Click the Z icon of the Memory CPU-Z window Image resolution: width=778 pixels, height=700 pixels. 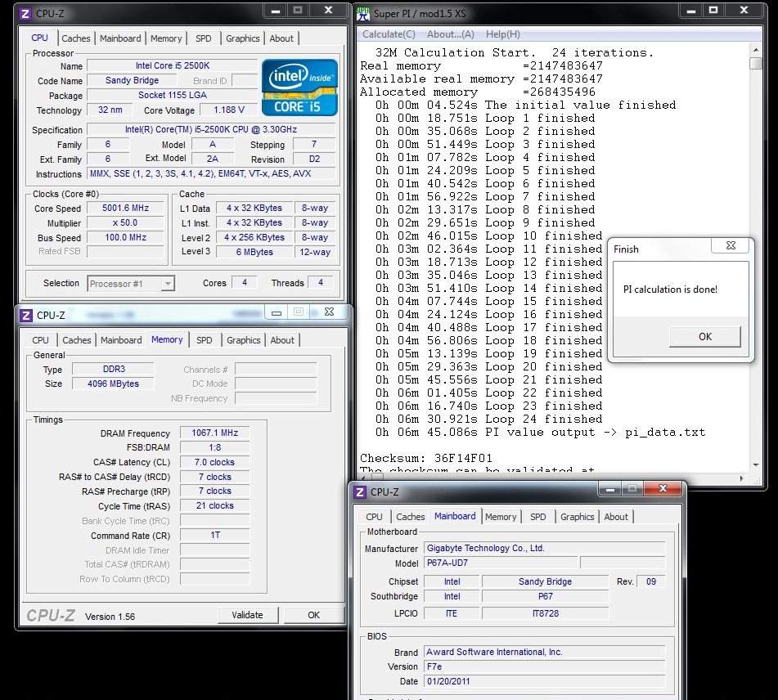[x=26, y=315]
